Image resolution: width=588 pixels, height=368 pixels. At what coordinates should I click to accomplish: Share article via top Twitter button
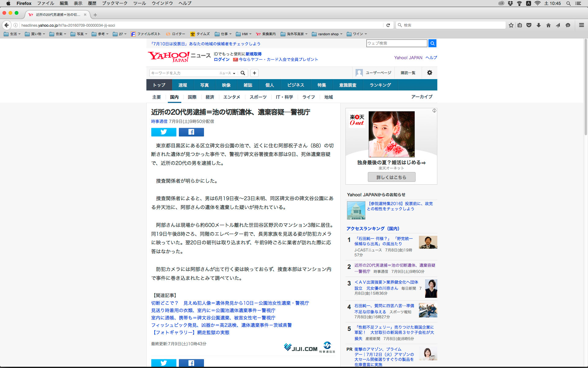[x=164, y=132]
